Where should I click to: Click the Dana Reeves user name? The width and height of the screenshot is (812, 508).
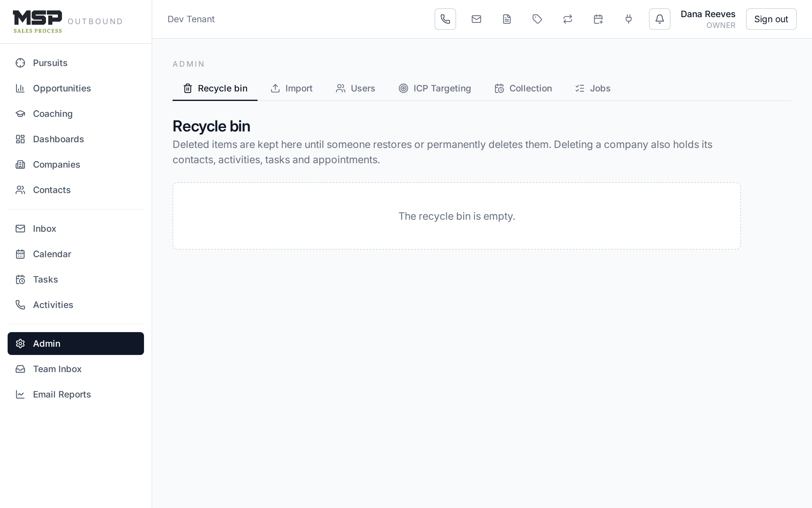point(708,14)
